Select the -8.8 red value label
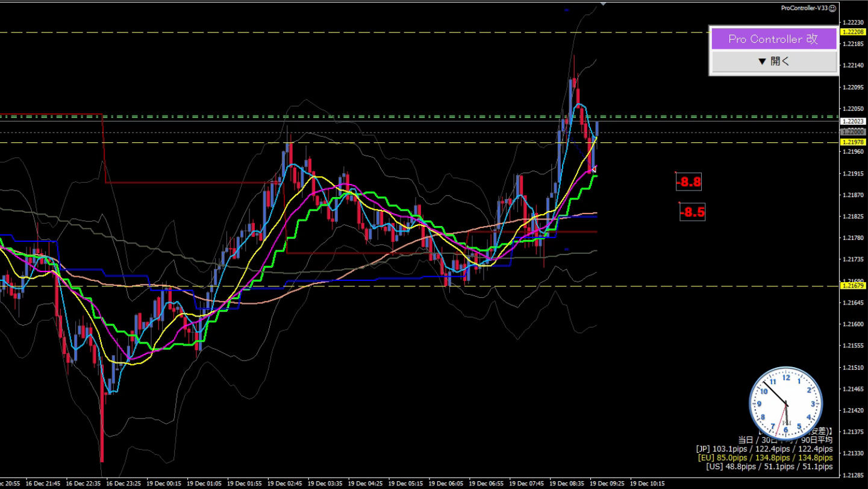 point(689,182)
